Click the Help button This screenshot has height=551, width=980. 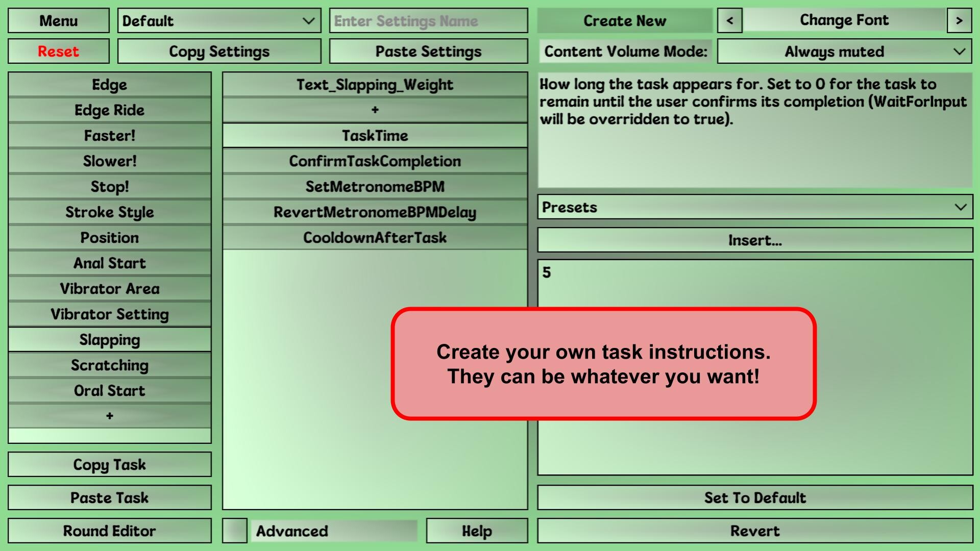(477, 531)
